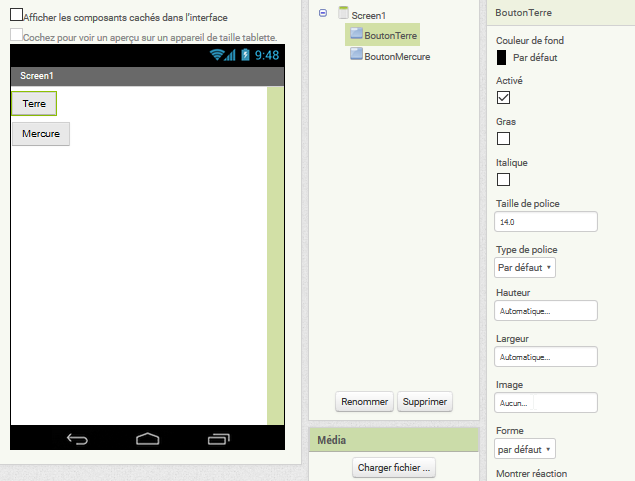Click the Taille de police input field
635x481 pixels.
[x=546, y=222]
